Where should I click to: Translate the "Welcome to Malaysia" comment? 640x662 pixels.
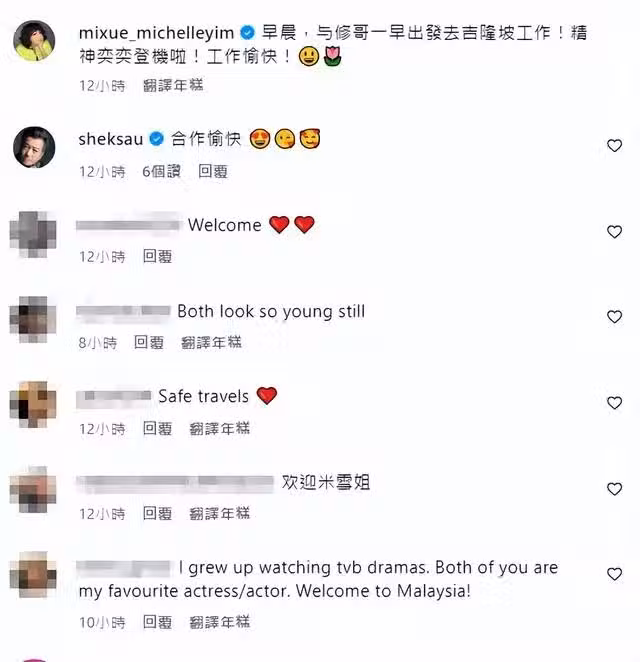tap(220, 622)
